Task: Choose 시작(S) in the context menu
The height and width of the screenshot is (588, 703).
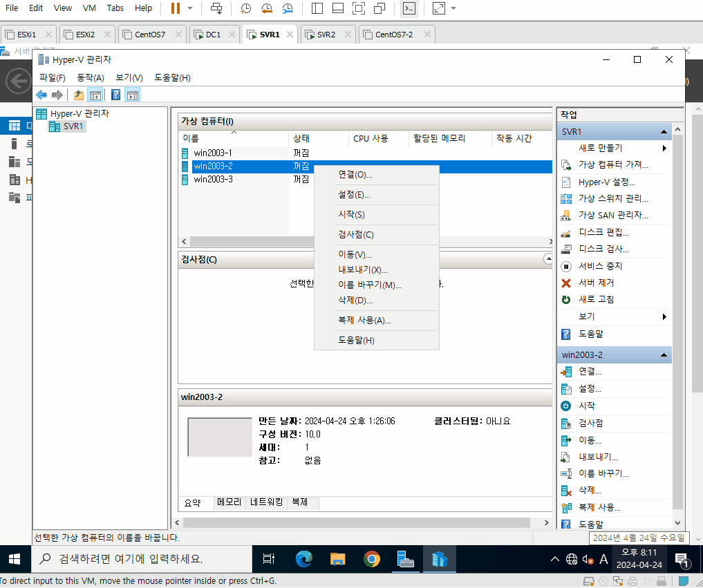Action: (377, 215)
